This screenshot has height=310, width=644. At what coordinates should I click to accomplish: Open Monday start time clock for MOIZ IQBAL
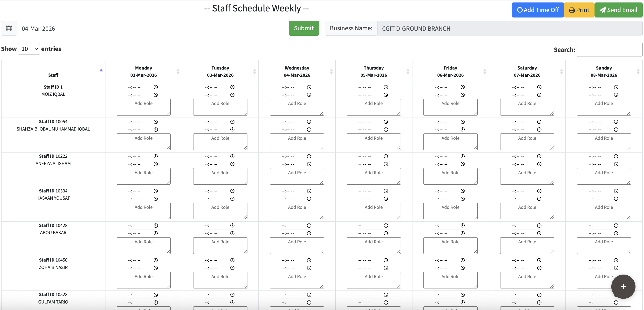(155, 87)
